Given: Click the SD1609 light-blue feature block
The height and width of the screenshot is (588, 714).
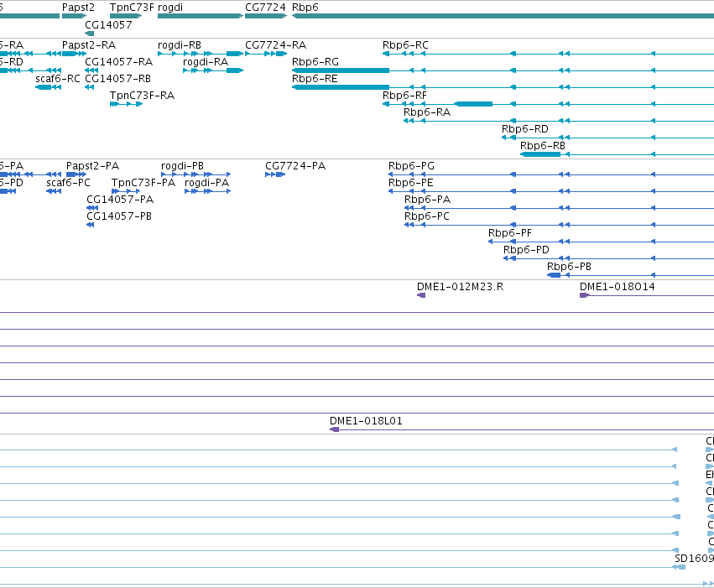Looking at the screenshot, I should (680, 567).
